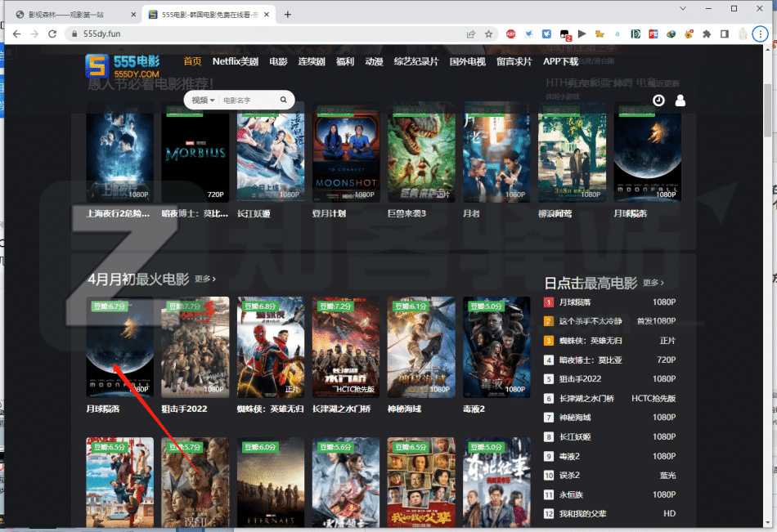
Task: Open the browser side panel icon
Action: coord(722,34)
